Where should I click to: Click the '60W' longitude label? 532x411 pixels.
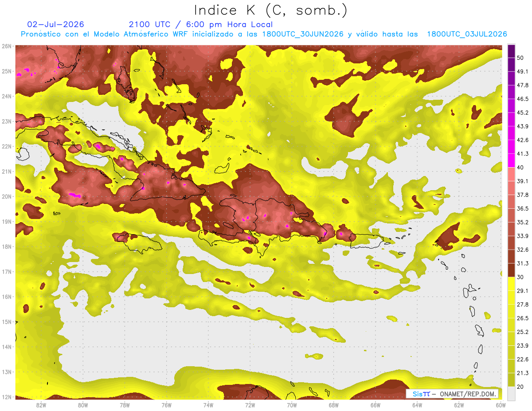click(x=501, y=405)
